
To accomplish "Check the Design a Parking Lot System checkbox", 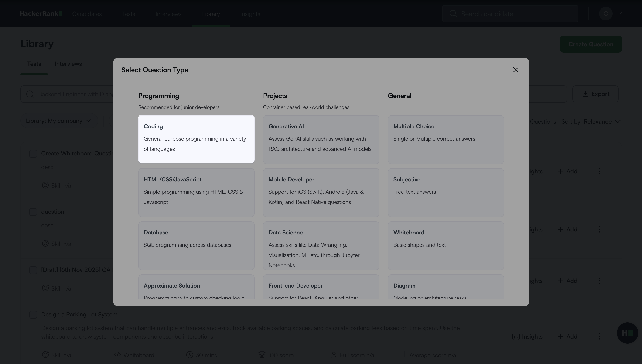I will tap(33, 315).
